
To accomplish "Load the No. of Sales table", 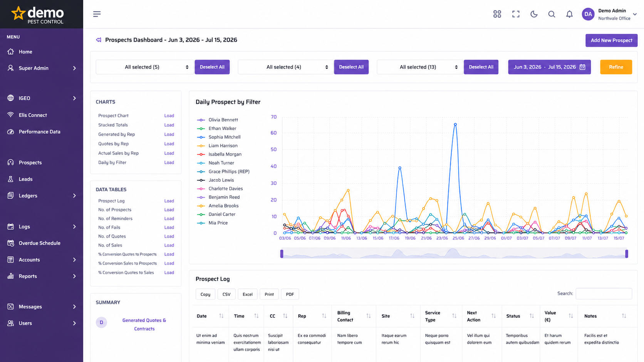I will pyautogui.click(x=169, y=245).
